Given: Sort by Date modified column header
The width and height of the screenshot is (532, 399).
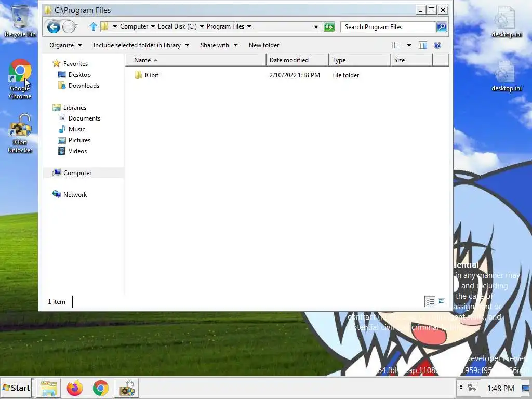Looking at the screenshot, I should [x=298, y=60].
